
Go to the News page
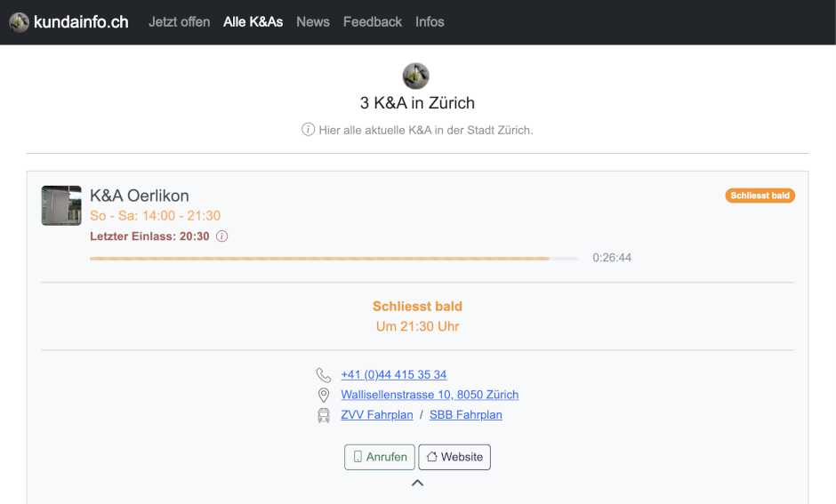click(313, 22)
